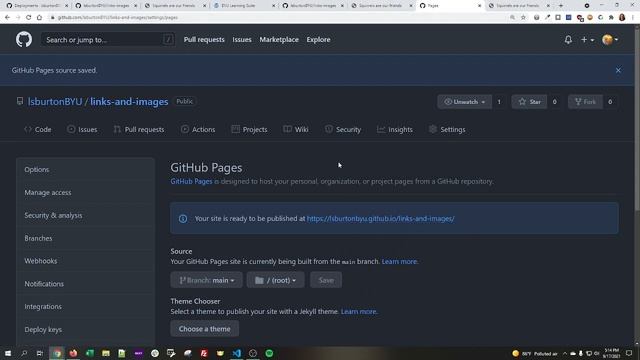
Task: Open Task View on the taskbar
Action: tap(40, 353)
